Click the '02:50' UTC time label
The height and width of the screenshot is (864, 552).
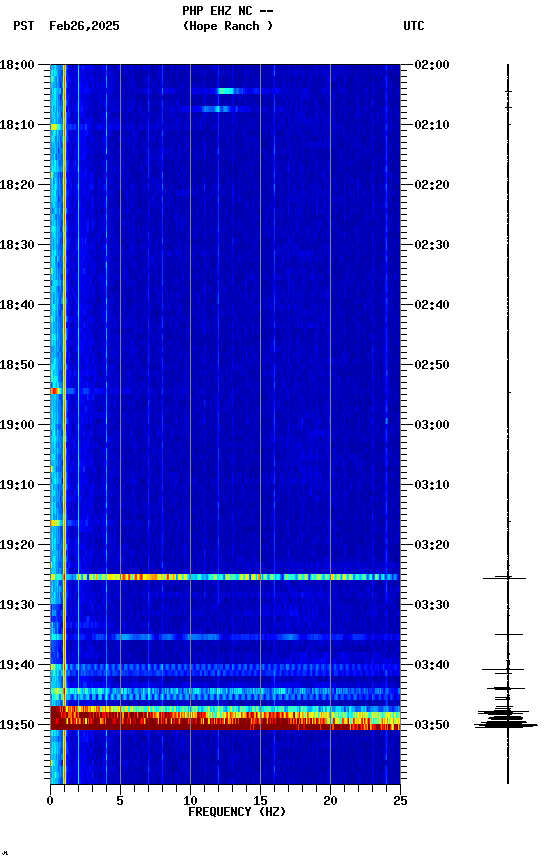pos(432,365)
